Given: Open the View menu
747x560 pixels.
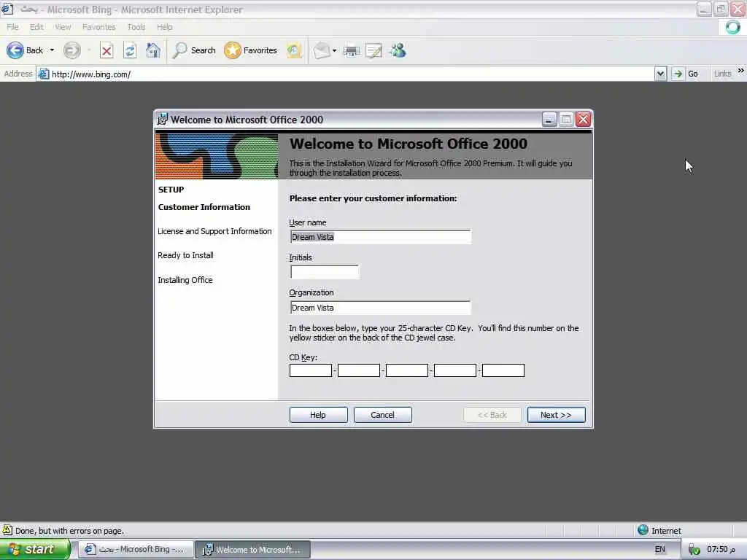Looking at the screenshot, I should 63,27.
